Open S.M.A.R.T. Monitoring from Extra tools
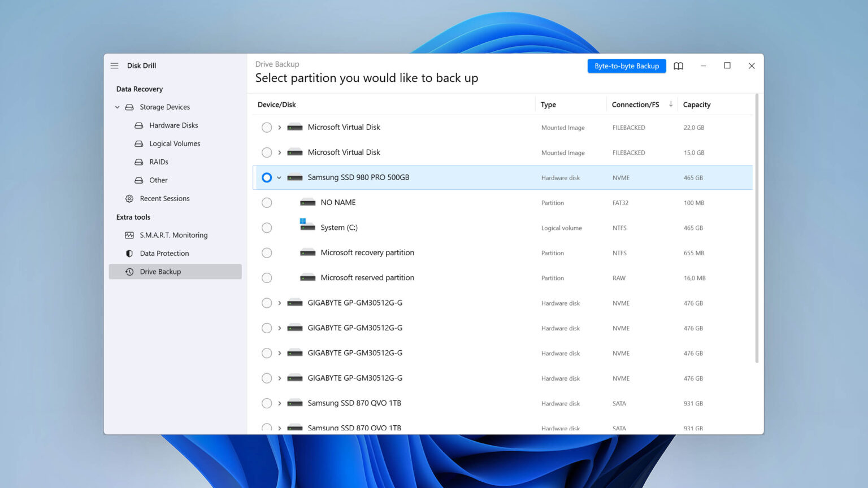868x488 pixels. click(173, 235)
